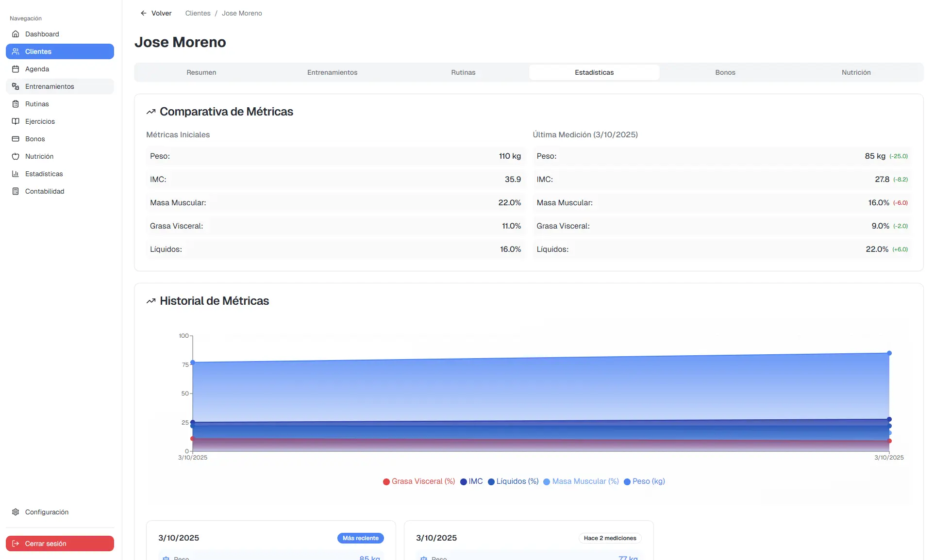Click the Estadísticas bar chart icon
This screenshot has height=560, width=934.
[16, 174]
